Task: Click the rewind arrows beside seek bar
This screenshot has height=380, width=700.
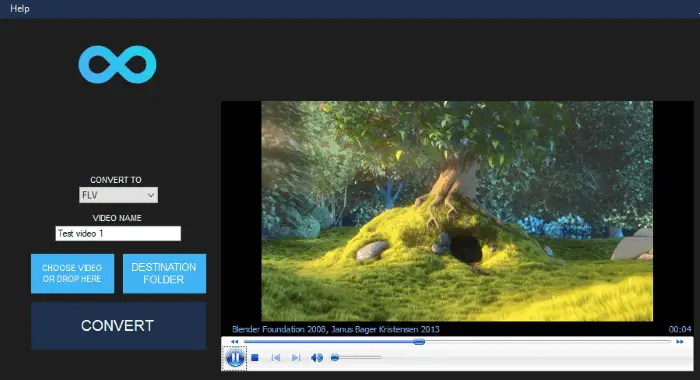Action: [234, 342]
